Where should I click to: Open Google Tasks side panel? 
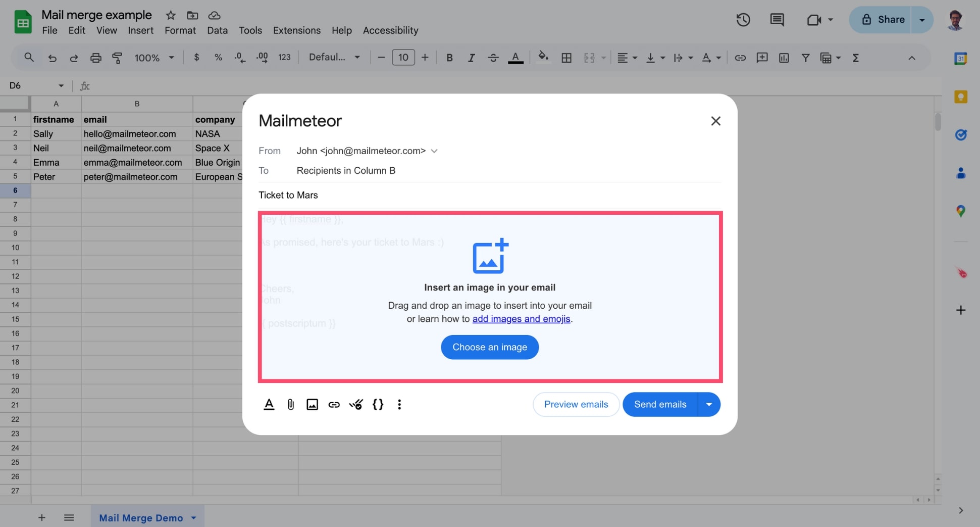click(x=961, y=135)
